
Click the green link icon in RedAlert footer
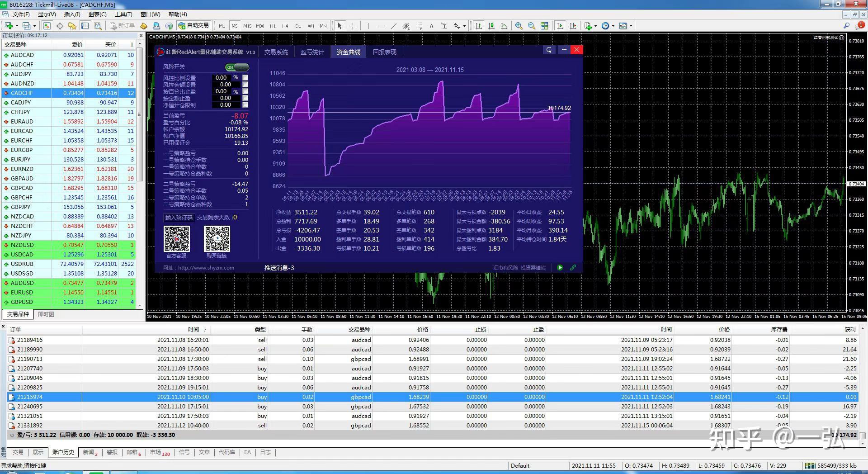(x=573, y=267)
